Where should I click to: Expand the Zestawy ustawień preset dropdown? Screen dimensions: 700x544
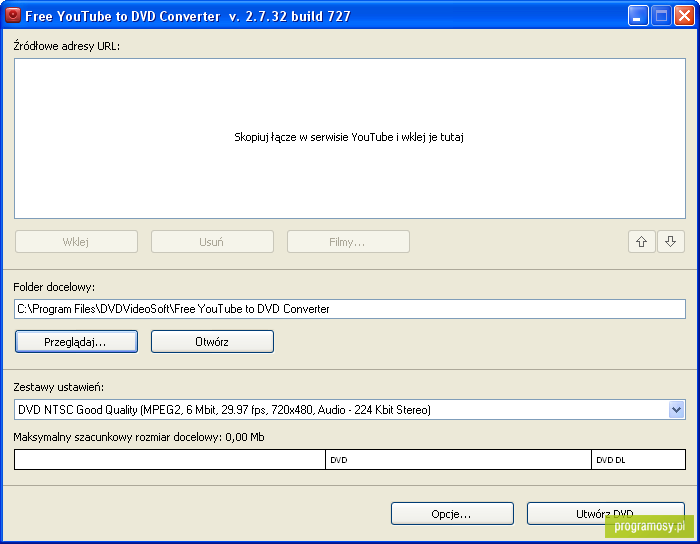click(350, 410)
